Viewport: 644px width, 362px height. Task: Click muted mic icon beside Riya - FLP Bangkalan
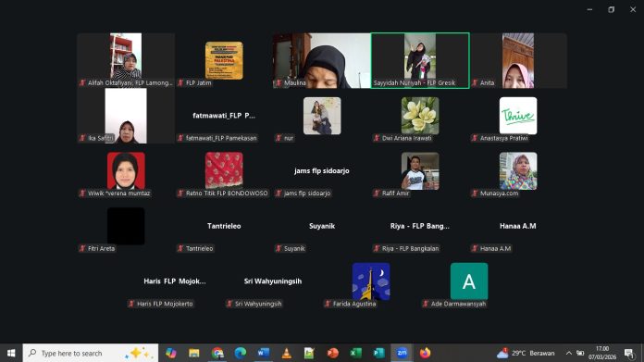377,248
